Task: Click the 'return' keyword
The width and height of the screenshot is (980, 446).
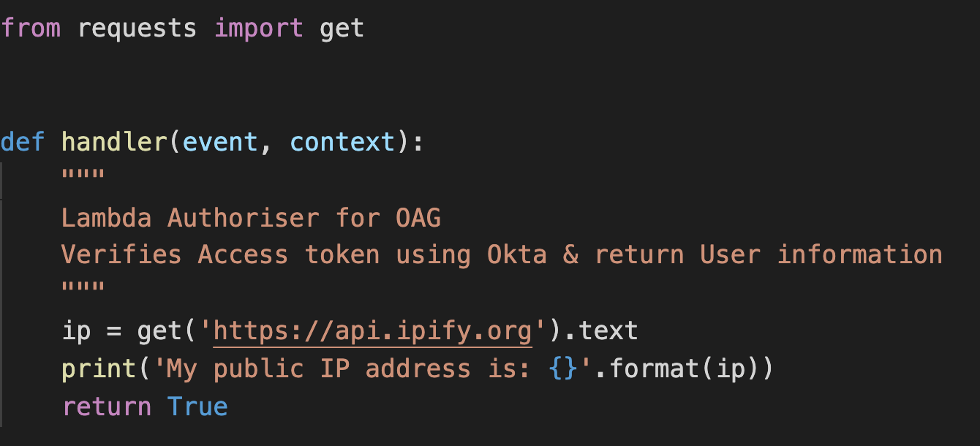Action: 107,407
